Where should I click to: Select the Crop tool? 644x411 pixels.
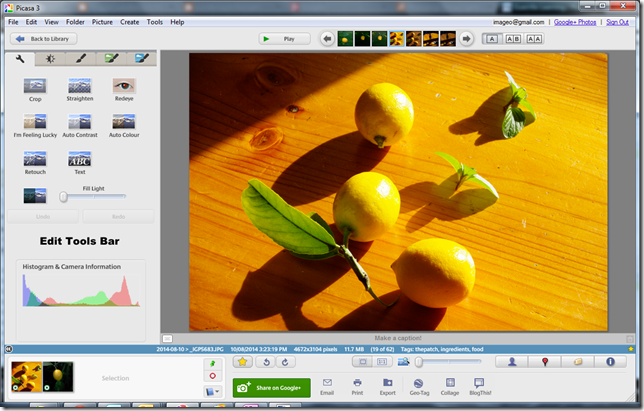coord(35,86)
